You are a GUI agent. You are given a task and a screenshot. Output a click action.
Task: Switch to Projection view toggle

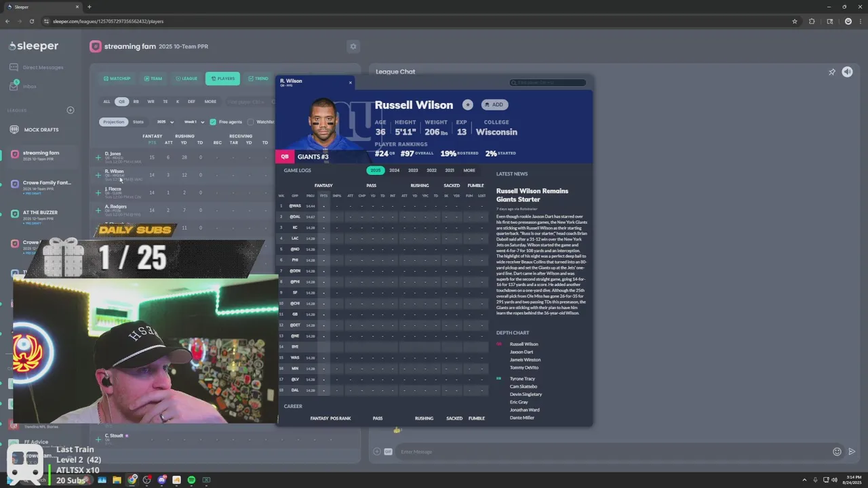coord(113,122)
